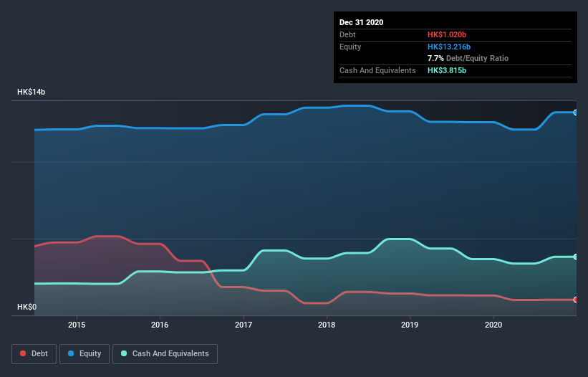Click the 2019 x-axis label
588x377 pixels.
tap(410, 325)
